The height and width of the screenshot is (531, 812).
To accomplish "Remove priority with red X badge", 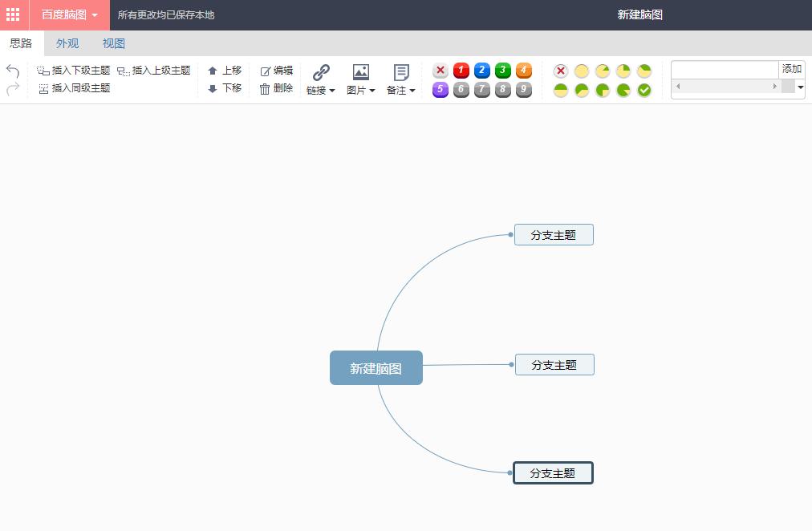I will click(x=440, y=71).
